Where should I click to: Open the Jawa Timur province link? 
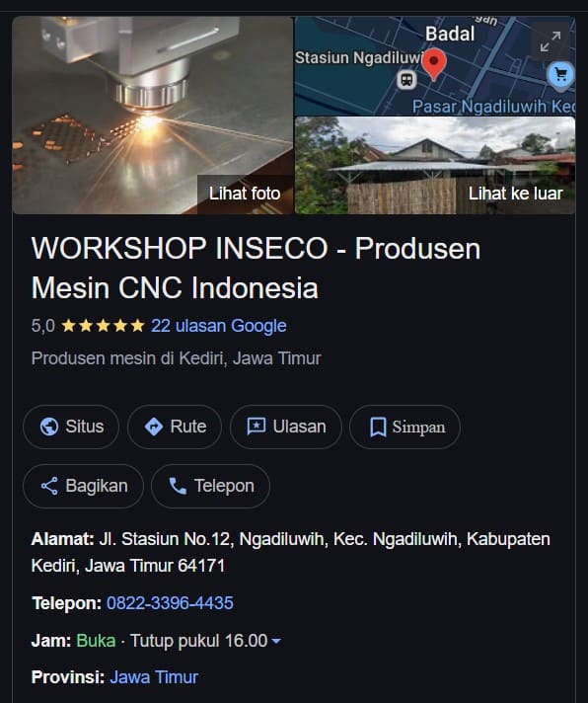click(x=154, y=677)
